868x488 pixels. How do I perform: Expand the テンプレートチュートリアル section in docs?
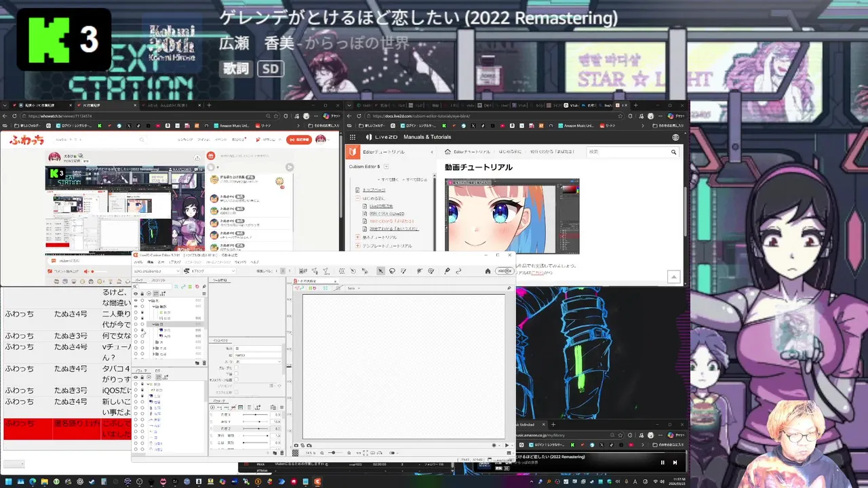coord(357,245)
